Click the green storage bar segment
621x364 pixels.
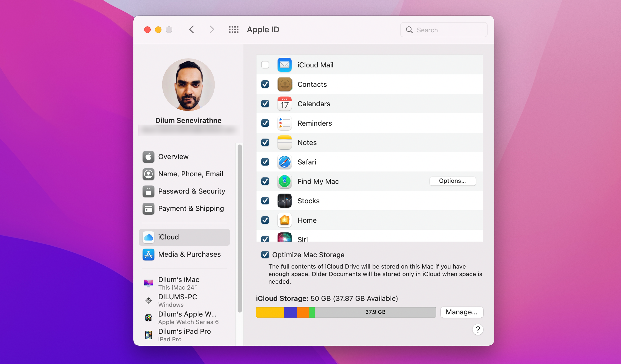pos(312,312)
